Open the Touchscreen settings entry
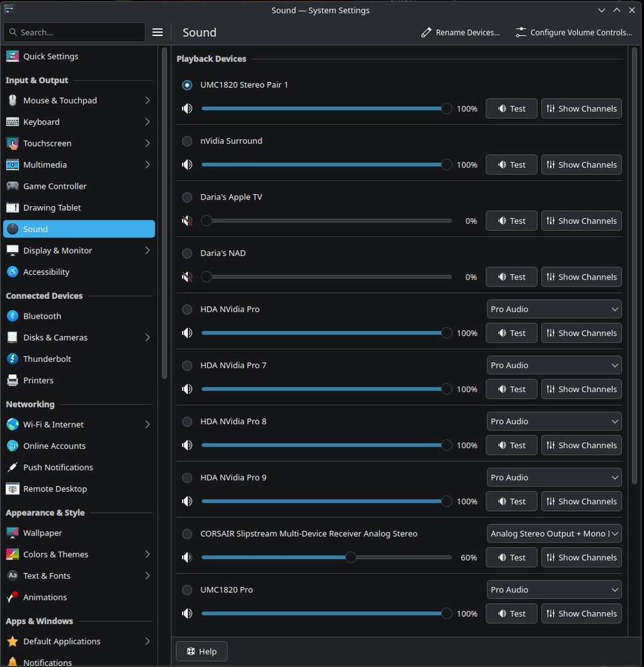This screenshot has height=667, width=644. pos(79,143)
